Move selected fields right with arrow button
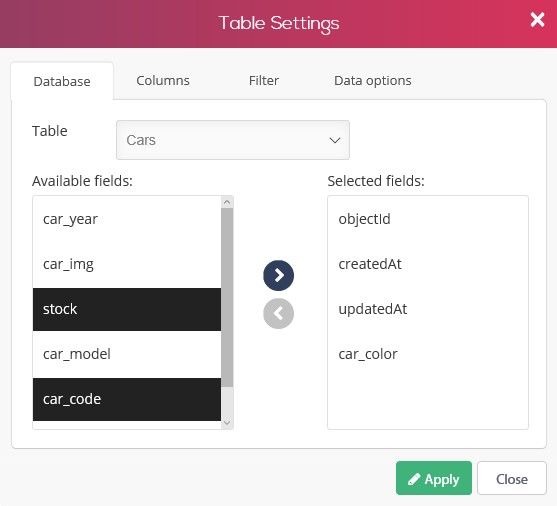 point(278,275)
